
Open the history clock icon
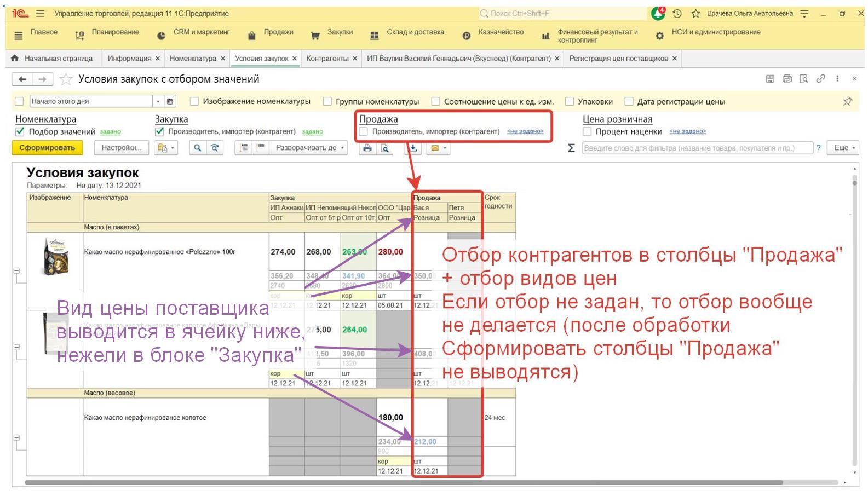(677, 14)
